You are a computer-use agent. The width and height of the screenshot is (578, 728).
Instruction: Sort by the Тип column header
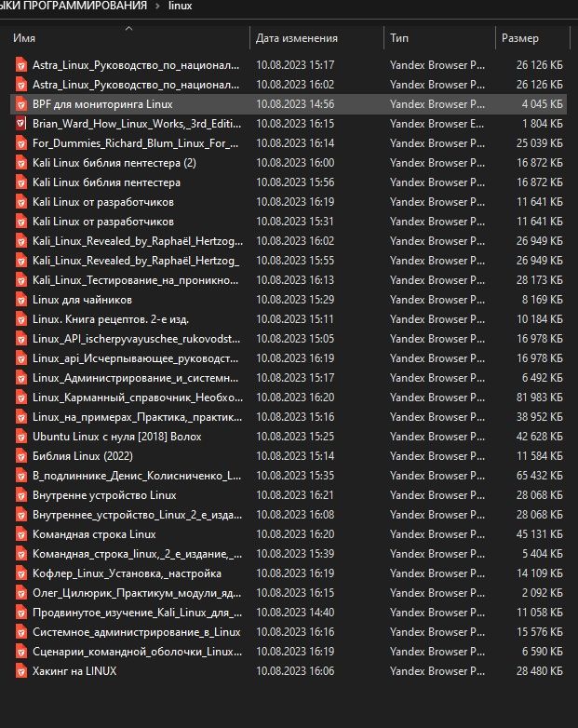399,38
